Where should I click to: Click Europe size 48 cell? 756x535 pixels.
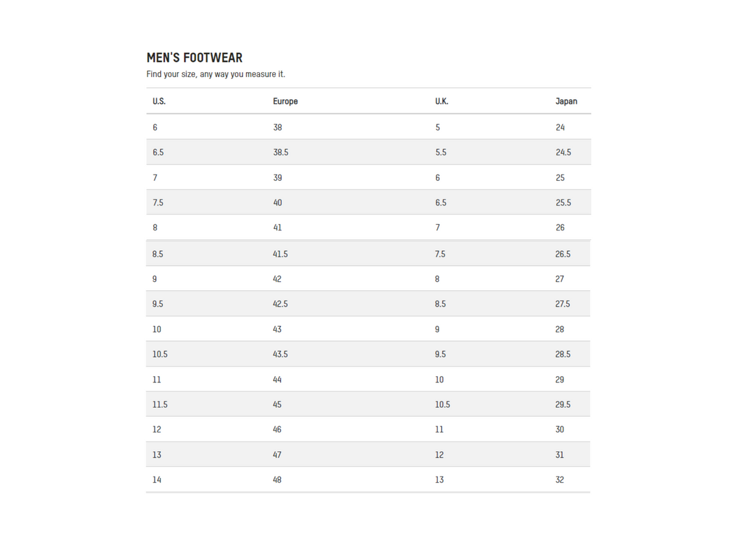pyautogui.click(x=277, y=479)
